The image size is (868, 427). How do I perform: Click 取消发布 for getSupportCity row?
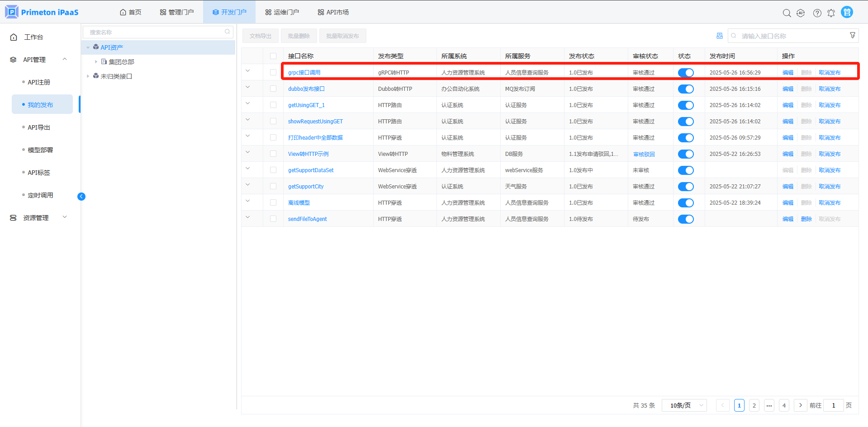tap(829, 187)
